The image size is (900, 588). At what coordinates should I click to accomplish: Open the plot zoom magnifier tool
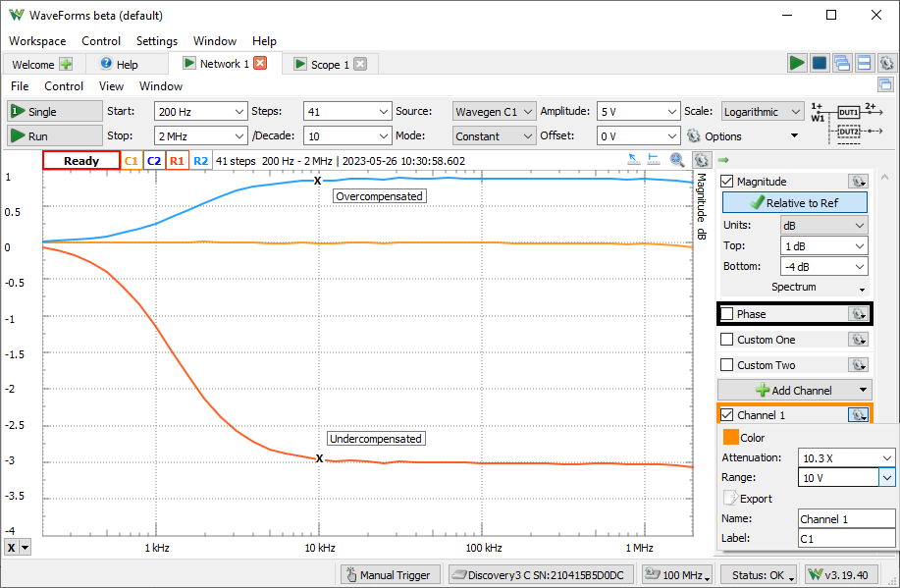pos(677,160)
